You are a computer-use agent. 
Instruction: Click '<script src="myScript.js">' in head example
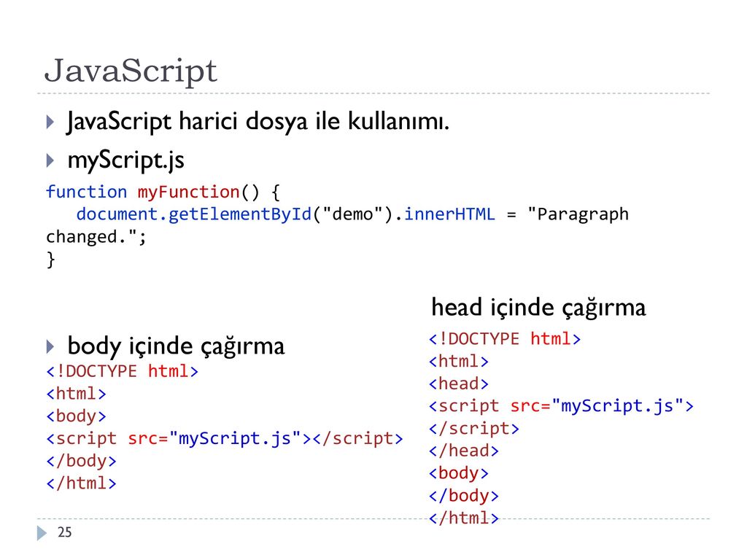561,406
